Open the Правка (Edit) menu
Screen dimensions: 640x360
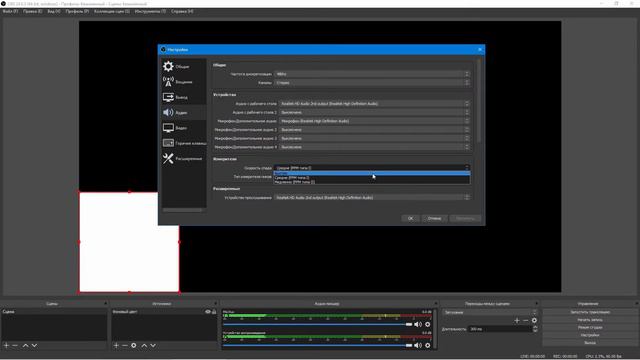coord(32,11)
